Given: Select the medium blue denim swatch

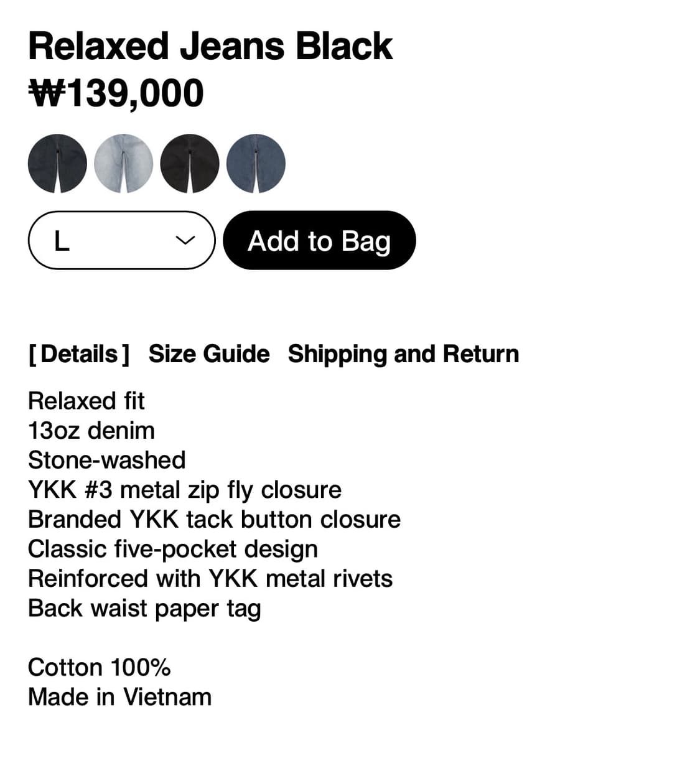Looking at the screenshot, I should 256,164.
